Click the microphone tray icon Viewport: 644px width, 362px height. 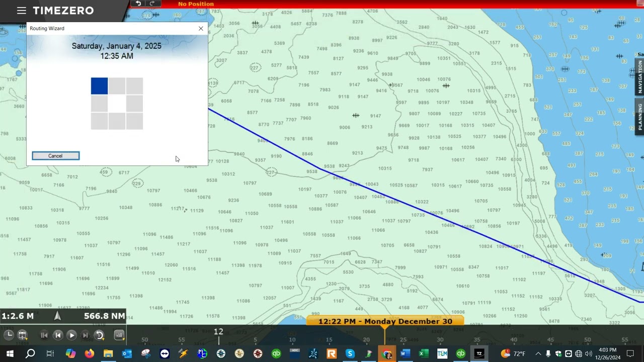point(548,354)
